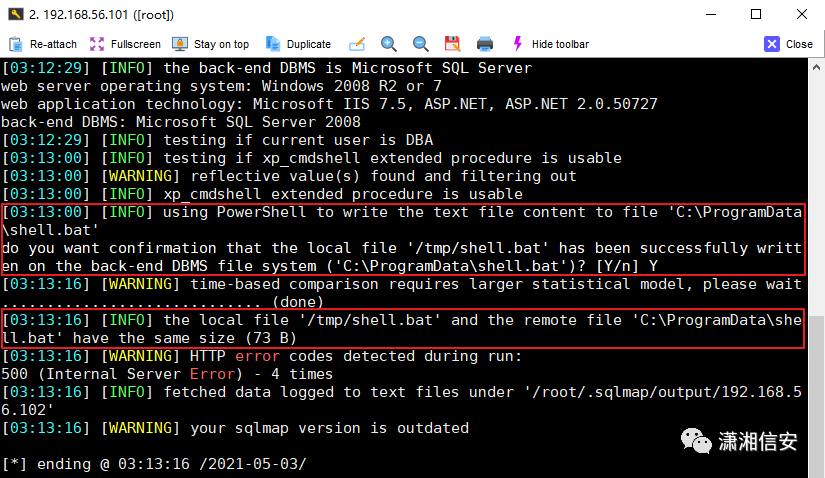This screenshot has height=478, width=825.
Task: Click the printer icon
Action: point(485,44)
